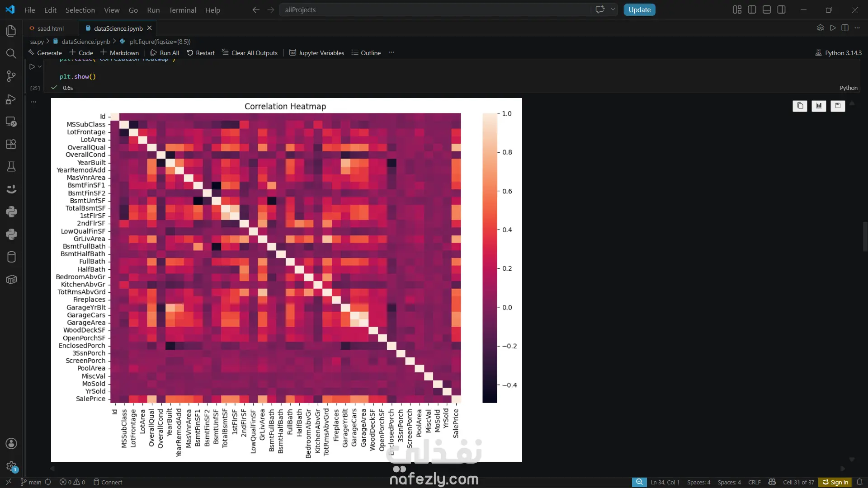
Task: Click Ln 34, Col 1 cursor position
Action: click(665, 482)
